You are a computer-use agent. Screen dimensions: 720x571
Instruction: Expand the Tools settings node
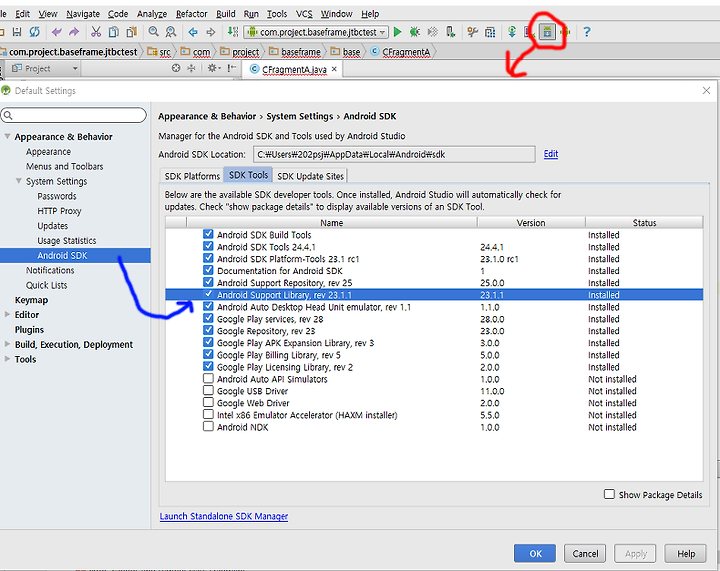[x=7, y=358]
